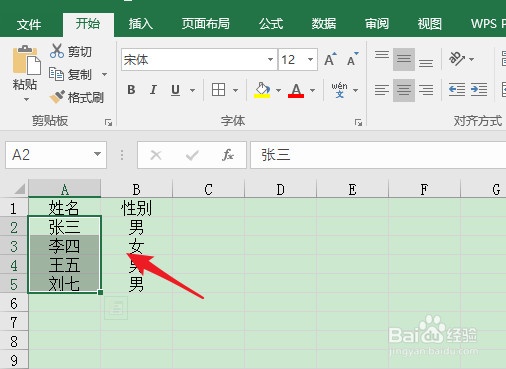Toggle underline formatting
Image resolution: width=506 pixels, height=369 pixels.
click(x=175, y=90)
